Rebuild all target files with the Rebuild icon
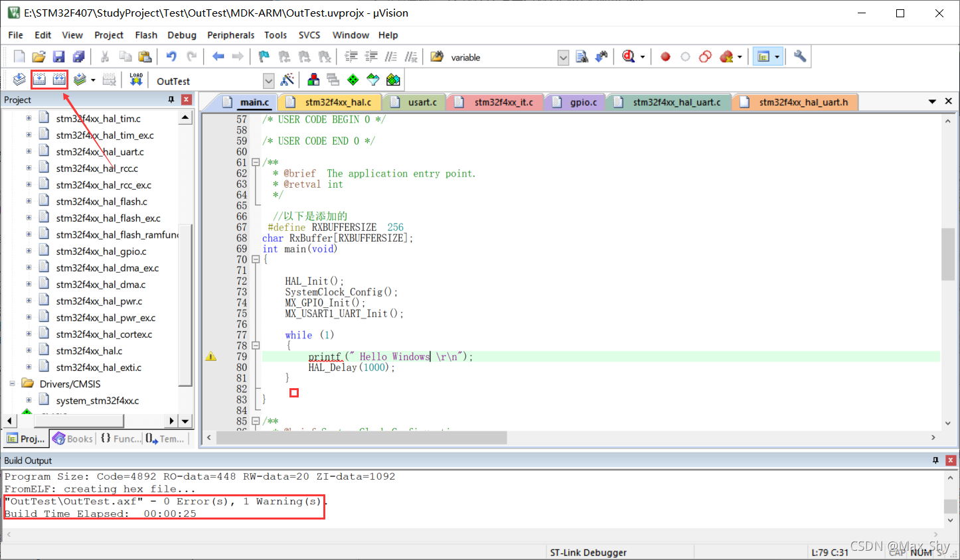This screenshot has height=560, width=960. [x=59, y=80]
